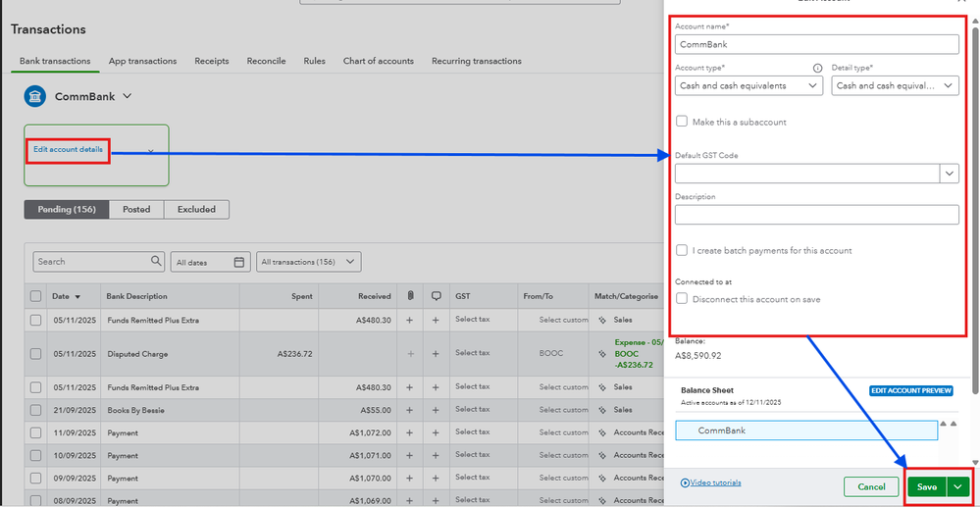Select the 10/09/2025 Payment row checkbox
The height and width of the screenshot is (507, 980).
pos(35,456)
